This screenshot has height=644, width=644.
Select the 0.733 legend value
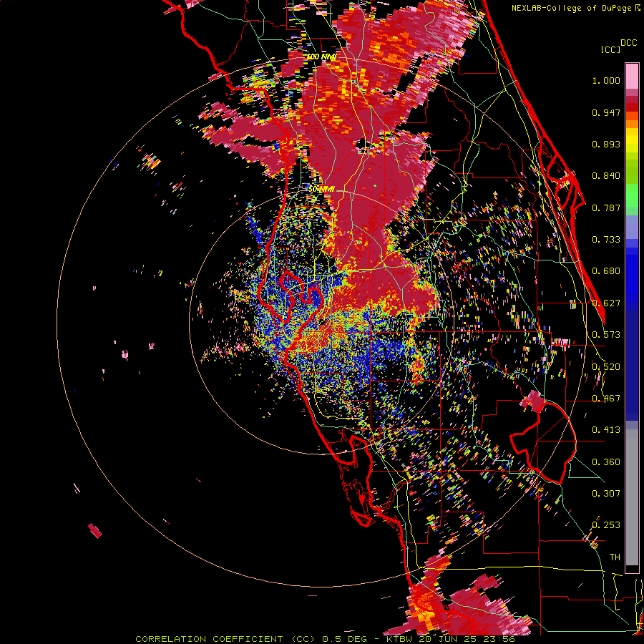[x=606, y=240]
